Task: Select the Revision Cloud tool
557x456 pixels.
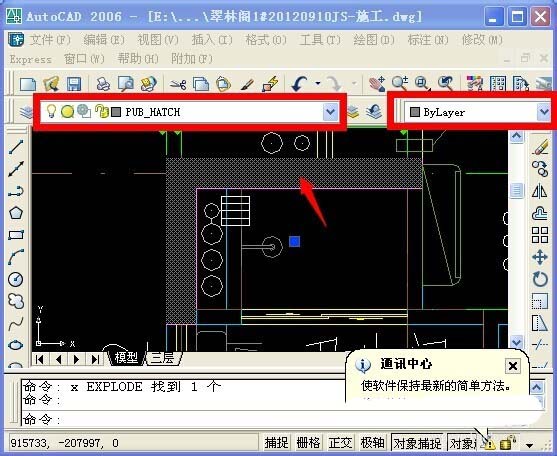Action: [16, 301]
